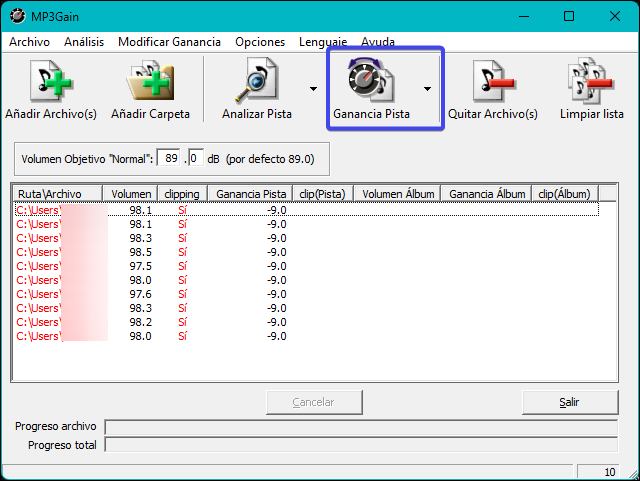This screenshot has height=481, width=640.
Task: Click the clip(Pista) column header
Action: click(322, 194)
